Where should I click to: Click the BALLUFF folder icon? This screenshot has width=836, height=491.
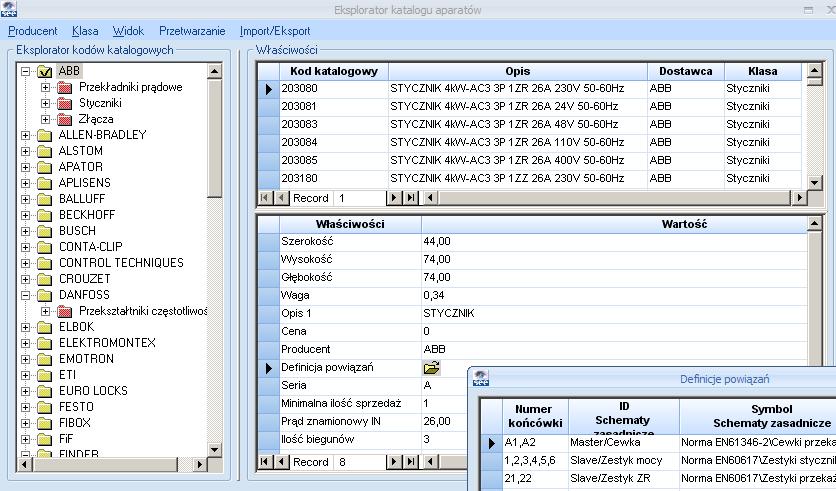(x=45, y=199)
